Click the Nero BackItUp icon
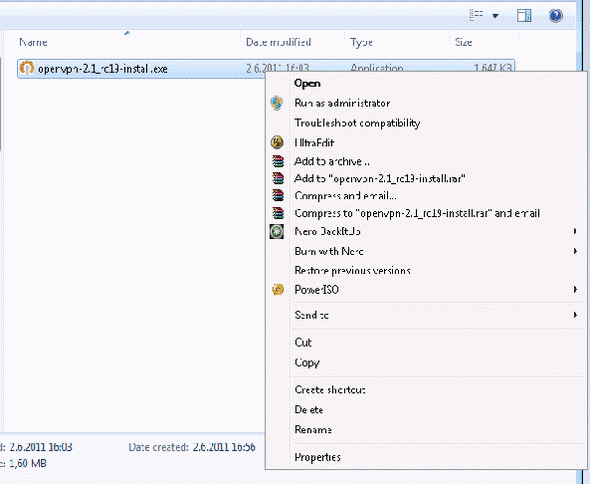Viewport: 590px width, 484px height. point(277,231)
